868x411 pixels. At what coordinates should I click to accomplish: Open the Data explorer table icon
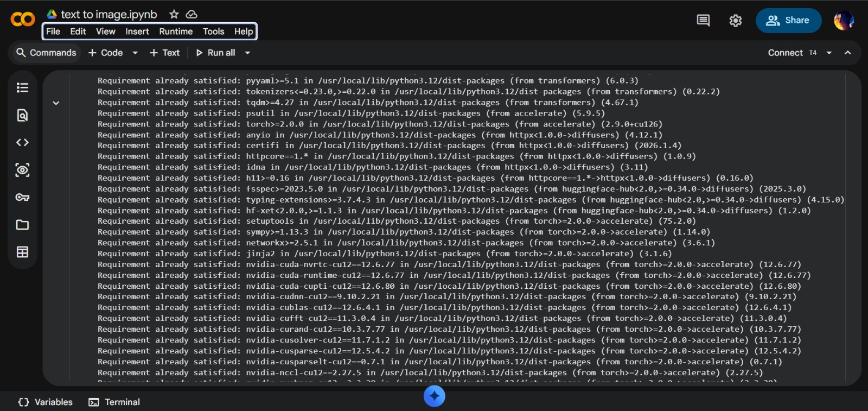point(22,252)
